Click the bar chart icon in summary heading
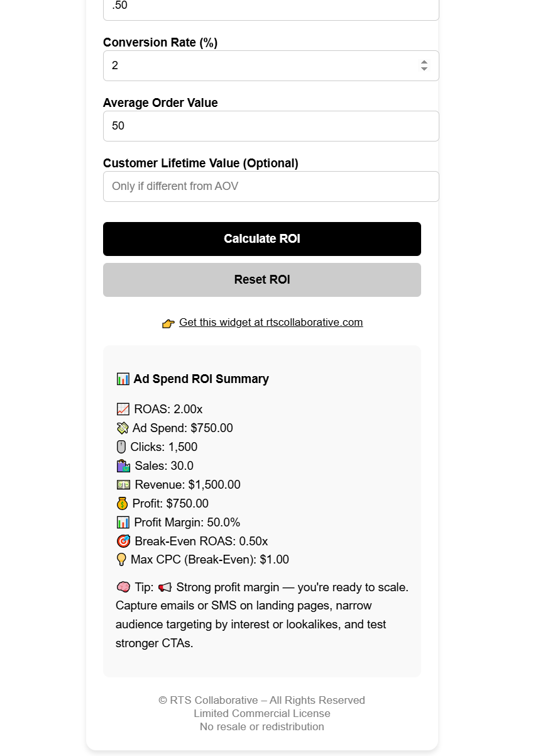This screenshot has height=756, width=533. pyautogui.click(x=123, y=379)
